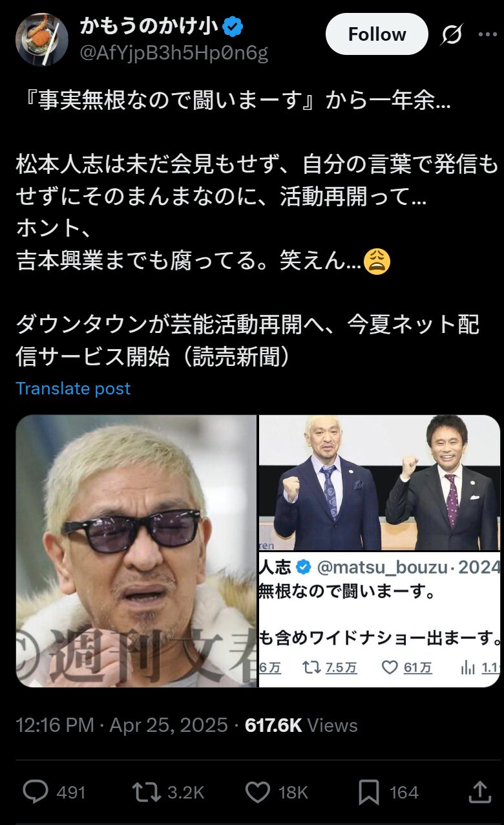Viewport: 504px width, 825px height.
Task: Click the reply speech bubble icon
Action: 34,792
